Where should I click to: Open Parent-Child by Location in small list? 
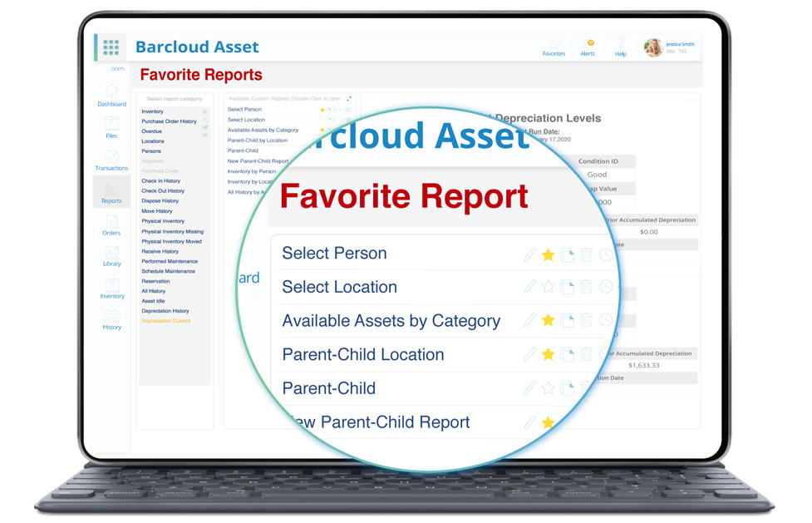[x=258, y=140]
